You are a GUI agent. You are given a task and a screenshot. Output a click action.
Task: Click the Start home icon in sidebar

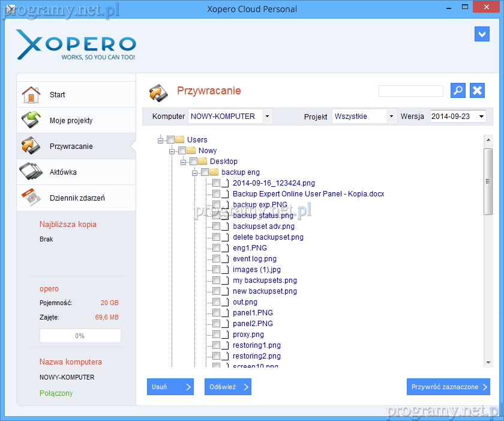31,95
